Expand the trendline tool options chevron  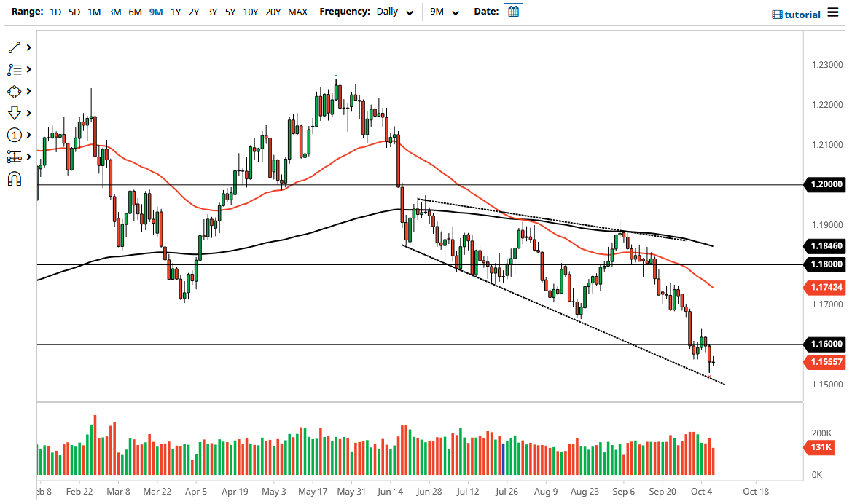coord(28,47)
